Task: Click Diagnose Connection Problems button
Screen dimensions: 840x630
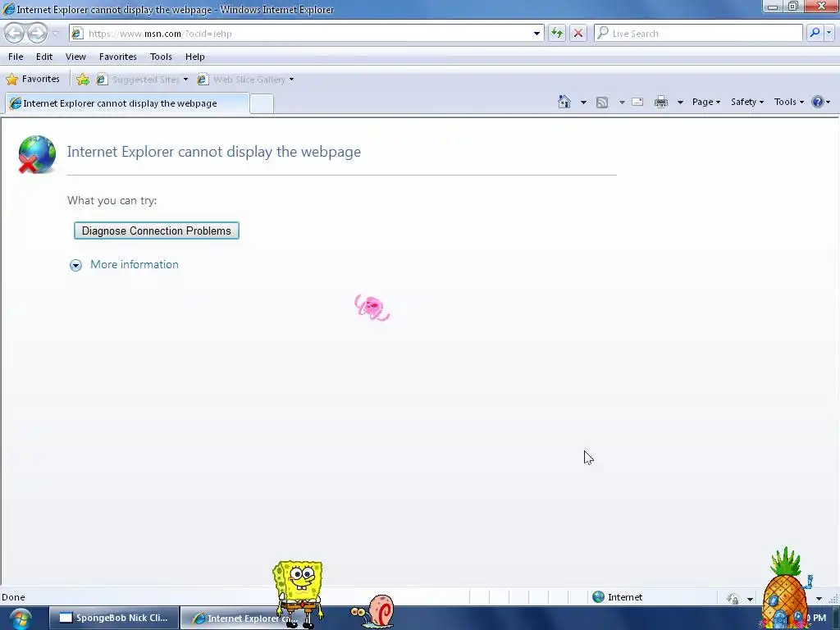Action: pos(157,231)
